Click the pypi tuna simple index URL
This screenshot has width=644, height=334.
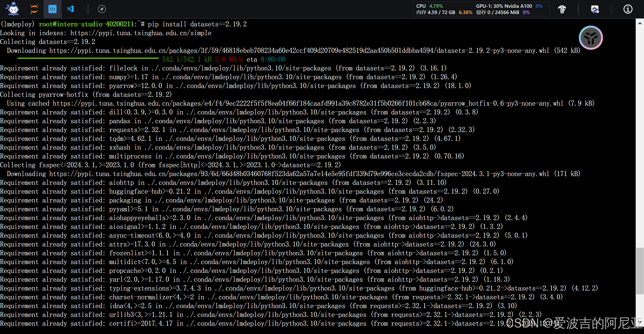(x=141, y=33)
